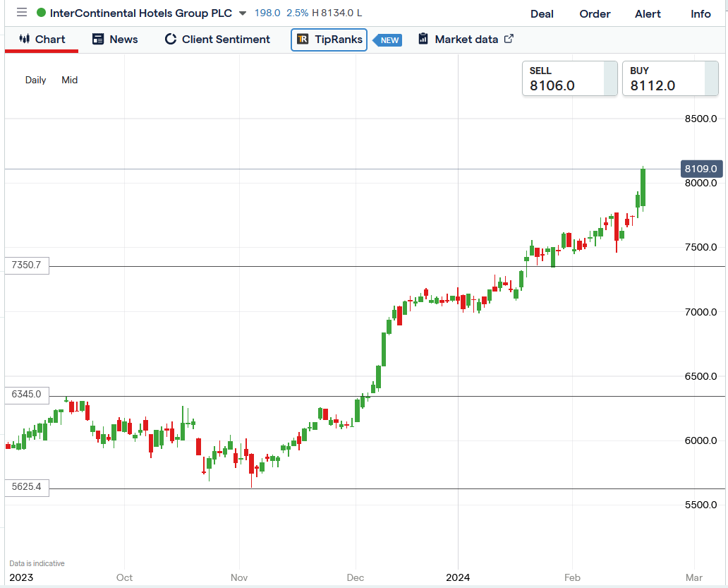The image size is (728, 588).
Task: Click the 6500.0 price axis label
Action: (x=700, y=376)
